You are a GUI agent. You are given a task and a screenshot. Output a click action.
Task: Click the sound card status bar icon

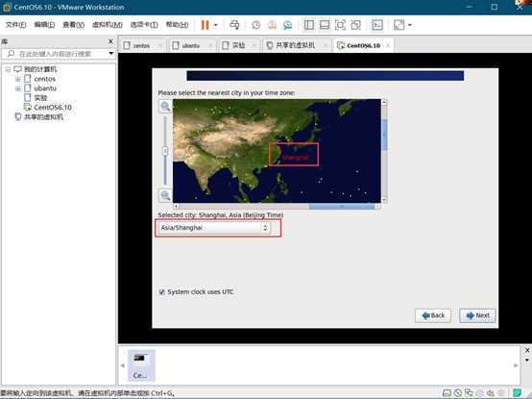pyautogui.click(x=491, y=393)
